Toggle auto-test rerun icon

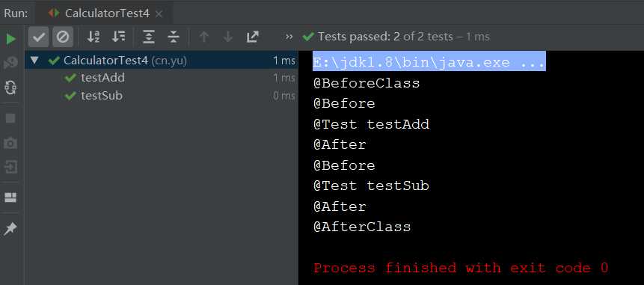click(x=10, y=88)
